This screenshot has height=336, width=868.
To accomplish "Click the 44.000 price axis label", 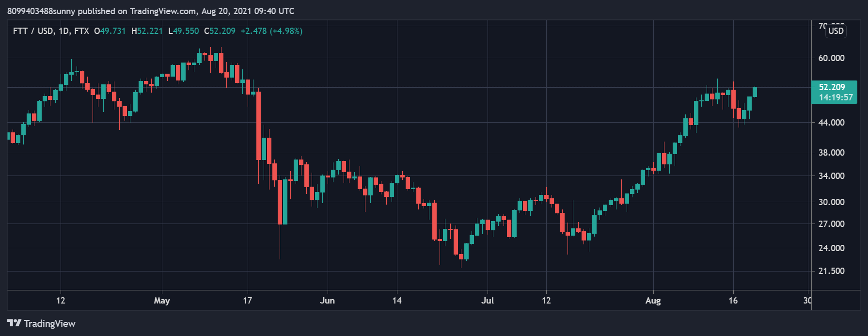I will [831, 123].
